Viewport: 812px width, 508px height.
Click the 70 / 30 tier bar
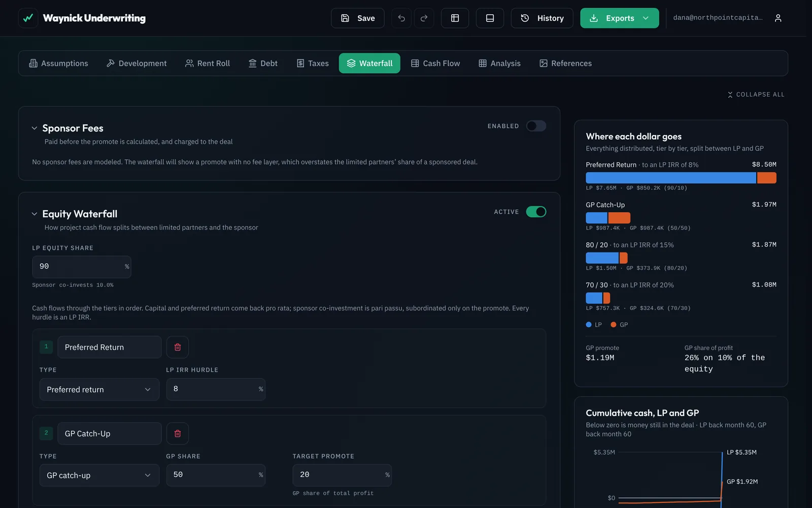(x=598, y=298)
